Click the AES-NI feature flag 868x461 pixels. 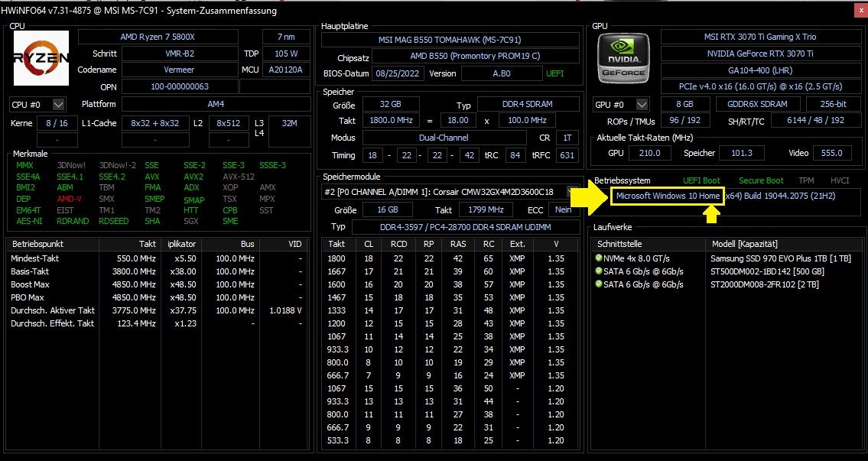pos(28,221)
